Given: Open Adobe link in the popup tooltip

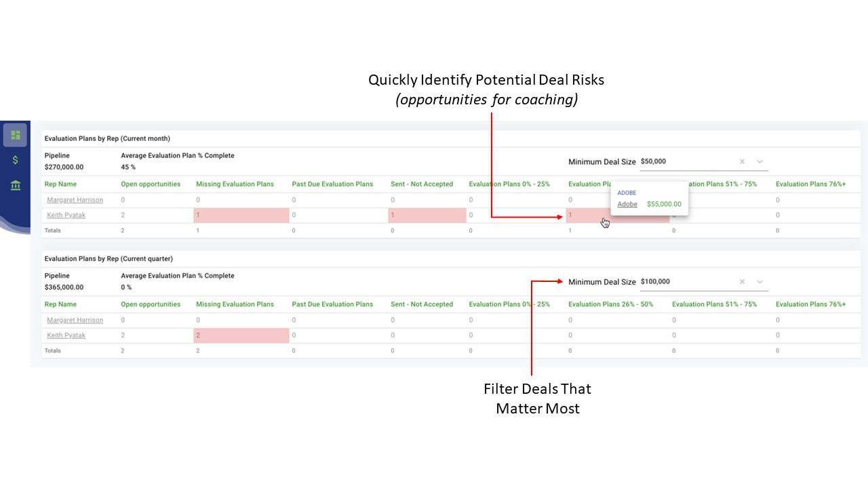Looking at the screenshot, I should [x=627, y=204].
